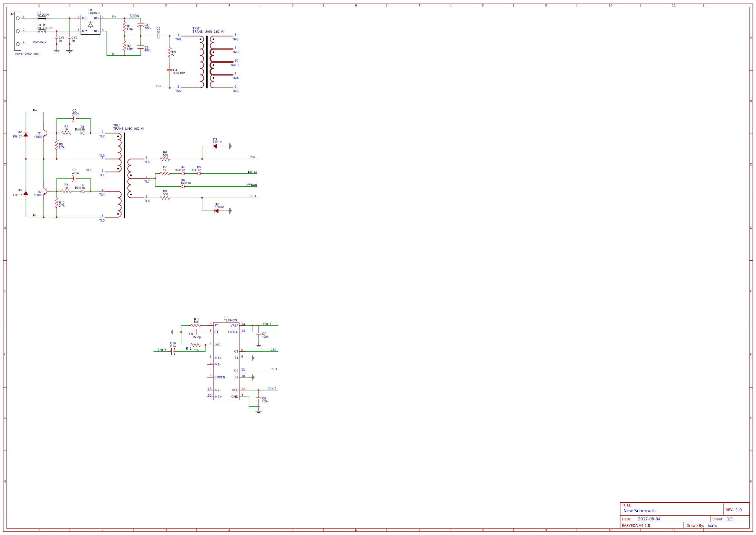756x535 pixels.
Task: Click transistor Q1 13009 symbol
Action: (x=45, y=133)
